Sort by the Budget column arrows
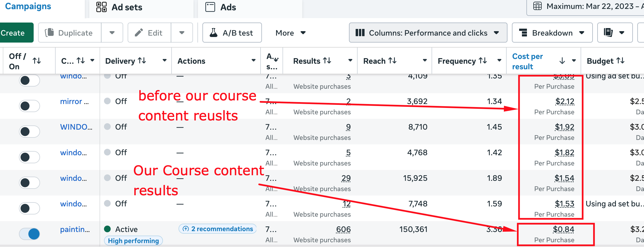Image resolution: width=644 pixels, height=247 pixels. [x=620, y=61]
